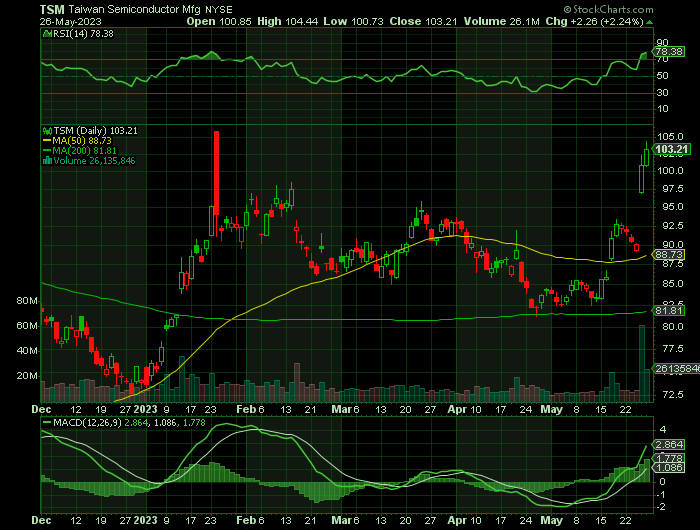The width and height of the screenshot is (700, 530).
Task: Click the tallest volume bar in late May
Action: (642, 363)
